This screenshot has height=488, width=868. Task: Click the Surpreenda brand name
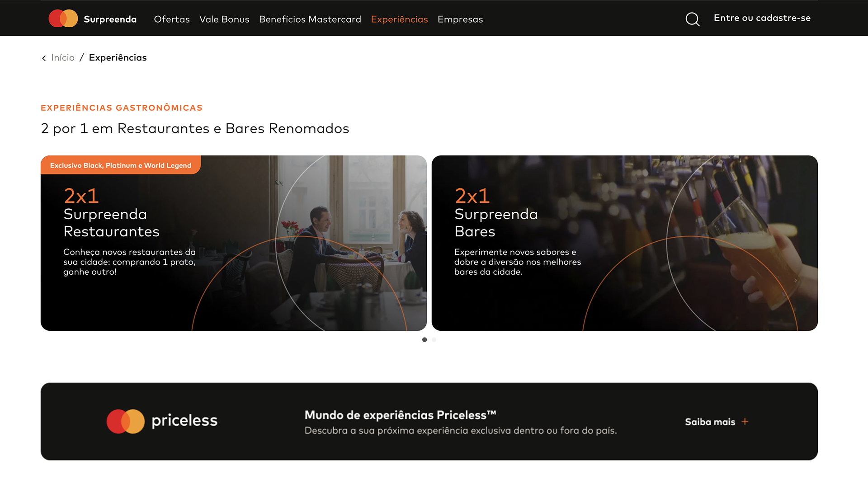pyautogui.click(x=110, y=19)
